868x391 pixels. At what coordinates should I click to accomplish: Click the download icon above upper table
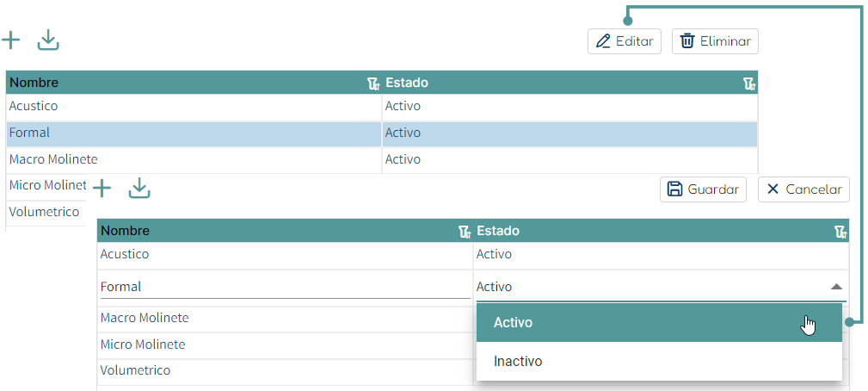tap(48, 40)
